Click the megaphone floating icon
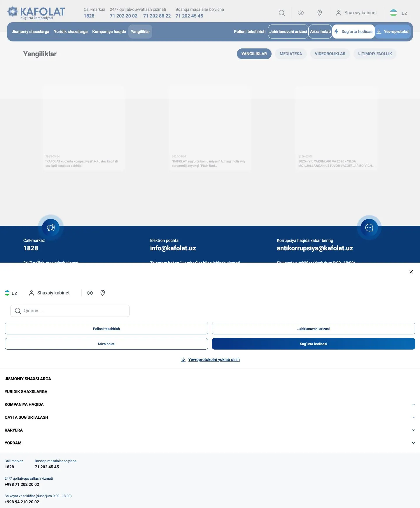 coord(51,228)
